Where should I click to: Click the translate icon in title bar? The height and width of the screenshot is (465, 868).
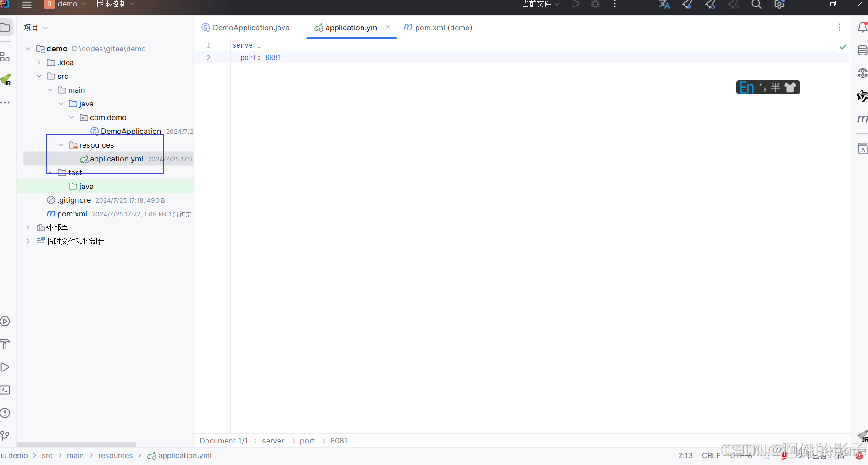[664, 5]
